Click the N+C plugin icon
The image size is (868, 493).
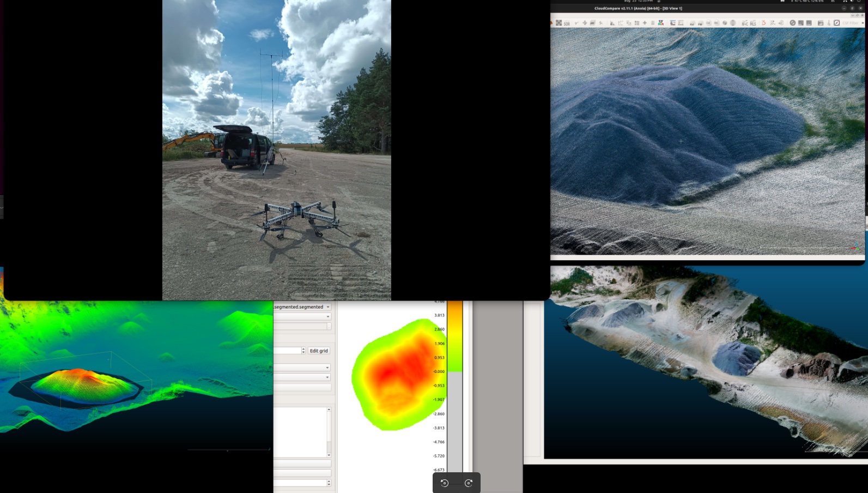[x=745, y=23]
